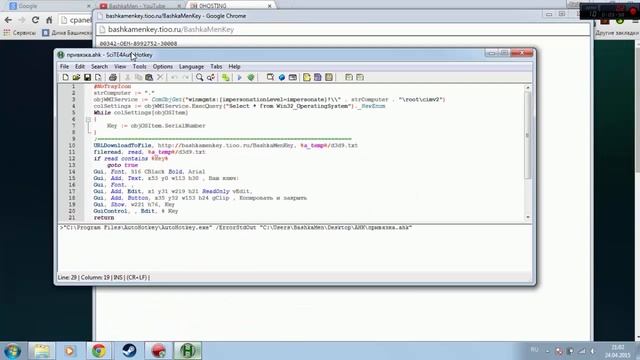The image size is (640, 360).
Task: Click the Find magnifier icon
Action: click(199, 77)
